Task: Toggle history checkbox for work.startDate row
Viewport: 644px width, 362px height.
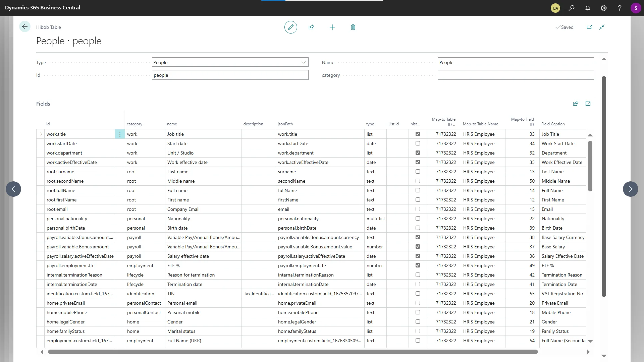Action: (x=418, y=143)
